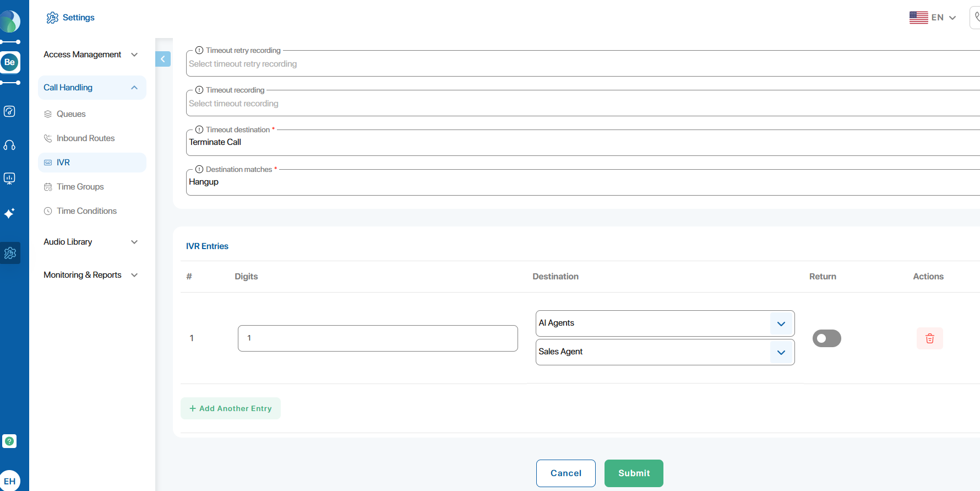Click Add Another Entry
Screen dimensions: 980x491
coord(231,408)
